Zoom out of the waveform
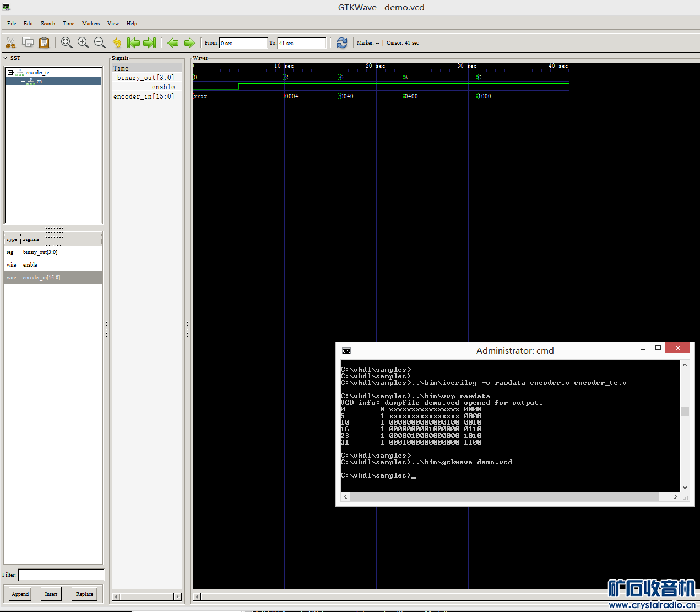This screenshot has width=700, height=612. coord(100,42)
